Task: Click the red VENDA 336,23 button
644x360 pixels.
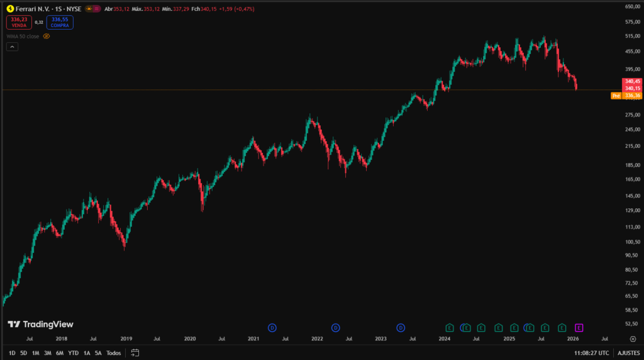Action: [x=19, y=22]
